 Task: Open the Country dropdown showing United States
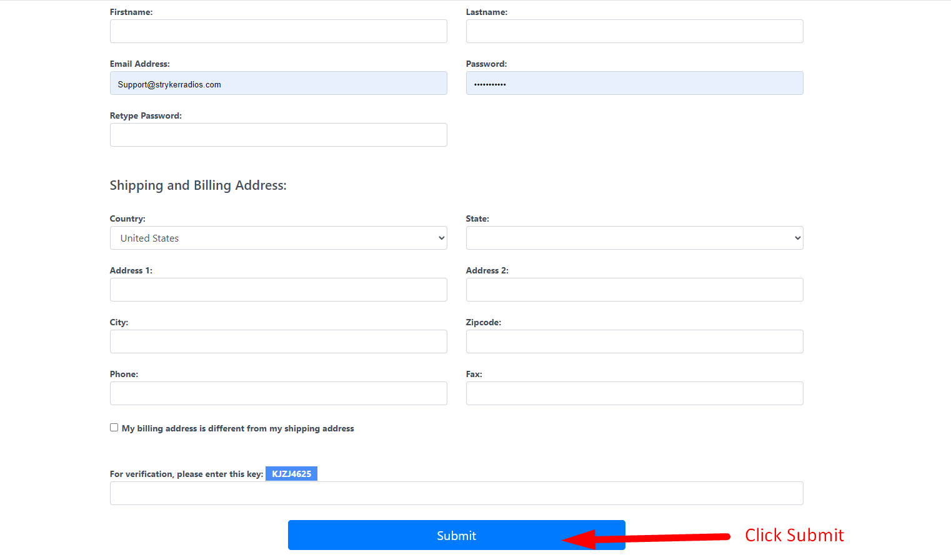click(x=278, y=238)
